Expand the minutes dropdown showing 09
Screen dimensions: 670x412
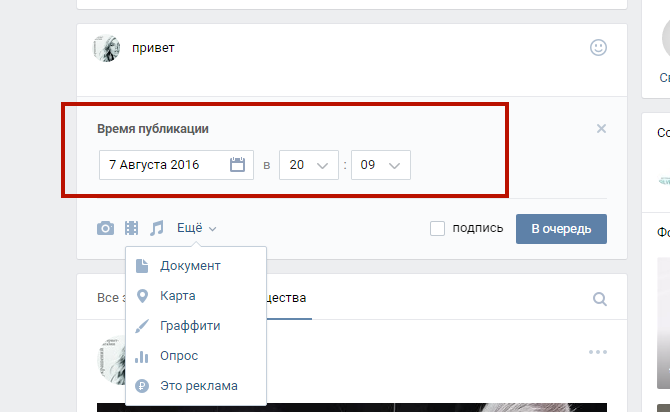point(381,165)
